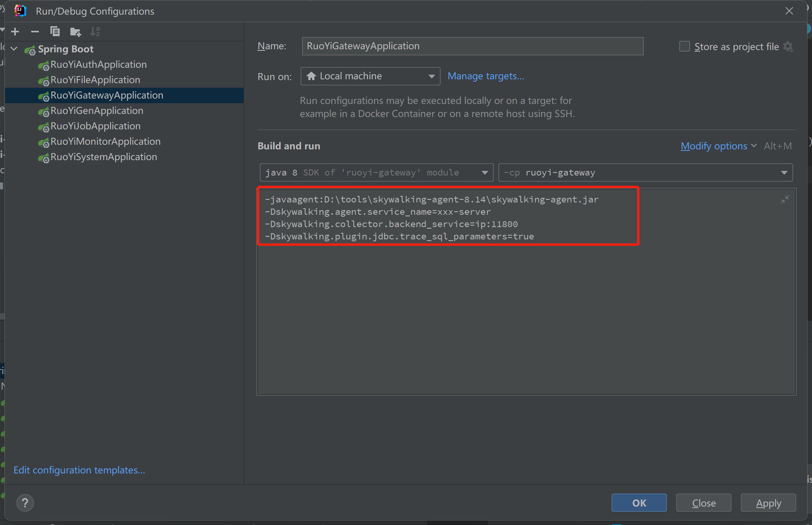Open the java 8 SDK dropdown
The width and height of the screenshot is (812, 525).
point(376,172)
